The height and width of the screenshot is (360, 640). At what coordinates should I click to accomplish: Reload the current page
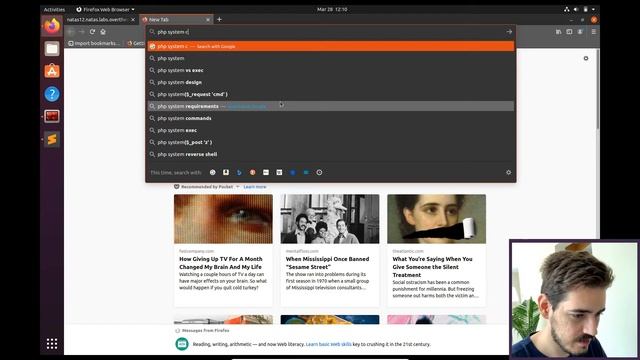point(92,32)
